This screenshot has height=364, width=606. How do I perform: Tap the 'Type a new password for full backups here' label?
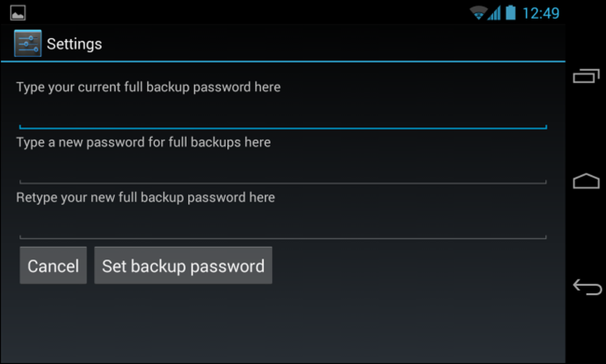click(x=144, y=142)
